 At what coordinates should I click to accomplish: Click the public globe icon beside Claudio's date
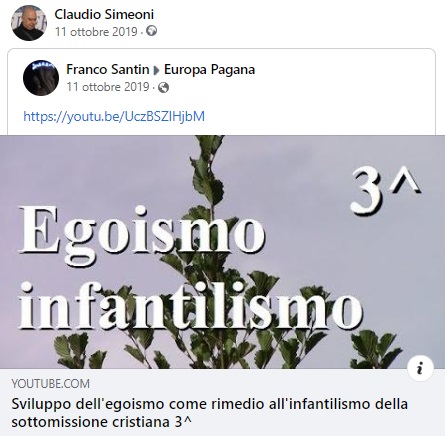coord(151,31)
